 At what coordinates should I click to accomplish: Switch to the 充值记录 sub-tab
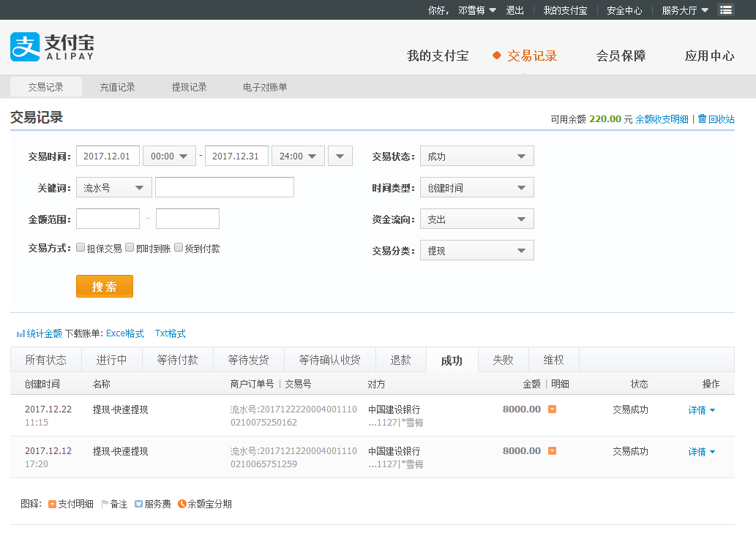117,87
